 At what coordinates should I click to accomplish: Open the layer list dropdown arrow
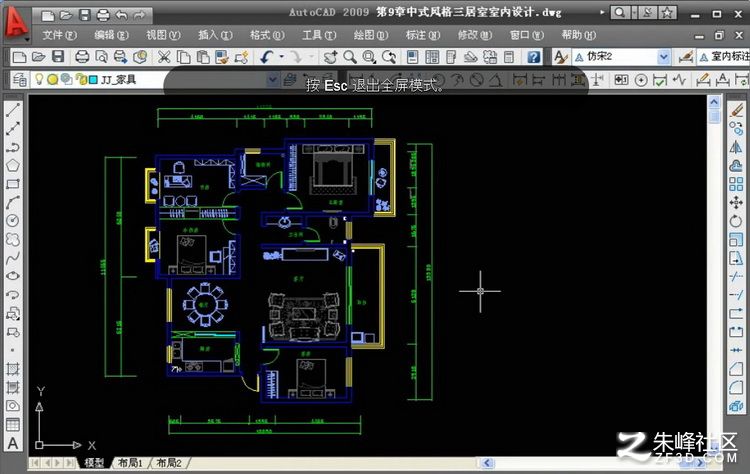coord(272,79)
